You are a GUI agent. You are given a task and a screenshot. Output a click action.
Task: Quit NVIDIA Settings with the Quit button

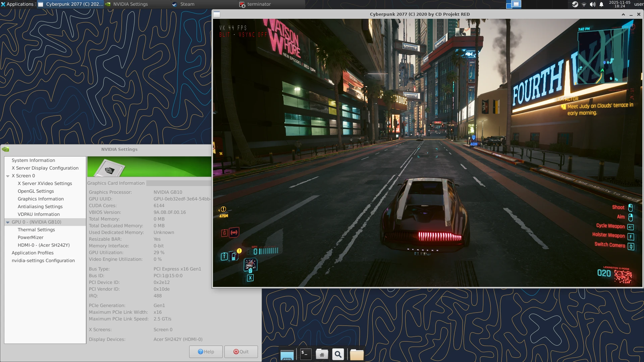(241, 352)
